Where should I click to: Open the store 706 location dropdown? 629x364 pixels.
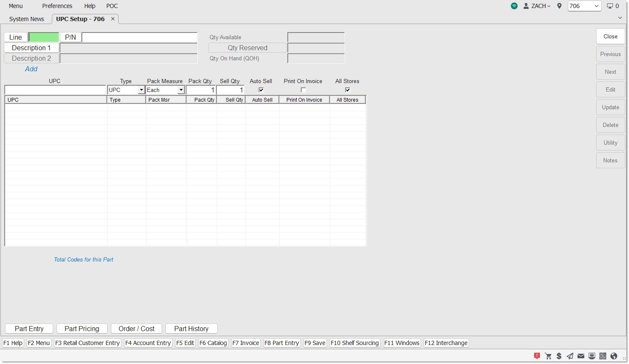(584, 6)
